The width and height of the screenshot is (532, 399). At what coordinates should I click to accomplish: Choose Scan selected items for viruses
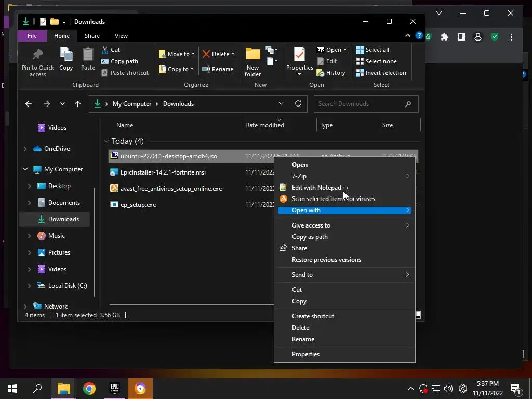pos(344,199)
